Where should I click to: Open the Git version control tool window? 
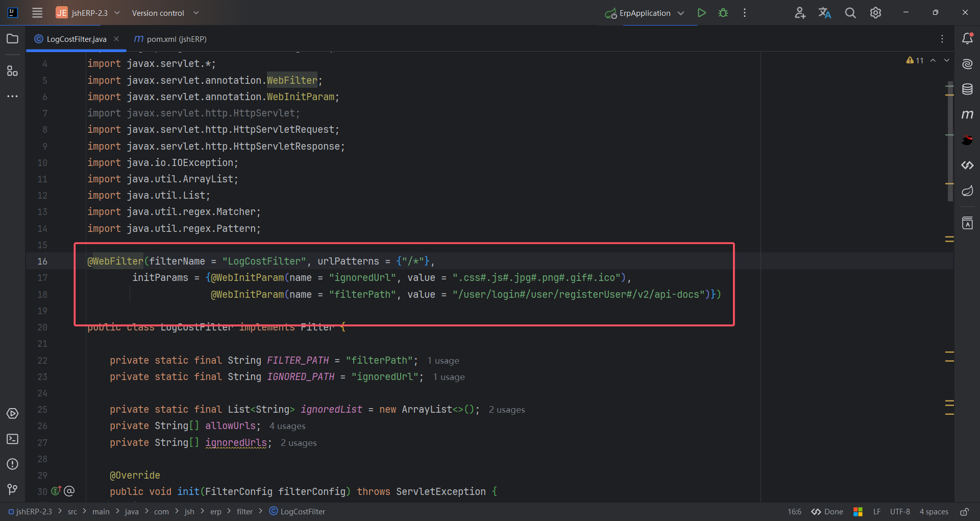pyautogui.click(x=12, y=489)
